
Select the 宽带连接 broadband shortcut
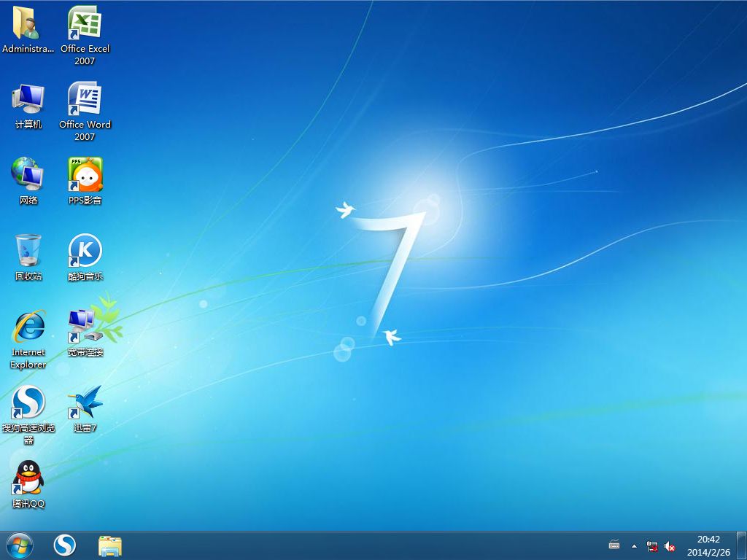[85, 332]
